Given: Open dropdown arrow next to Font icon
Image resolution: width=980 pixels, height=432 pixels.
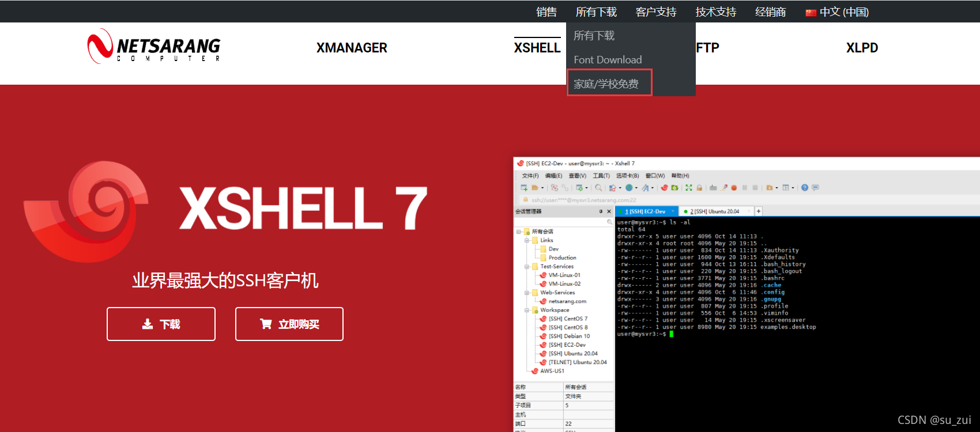Looking at the screenshot, I should [x=653, y=188].
